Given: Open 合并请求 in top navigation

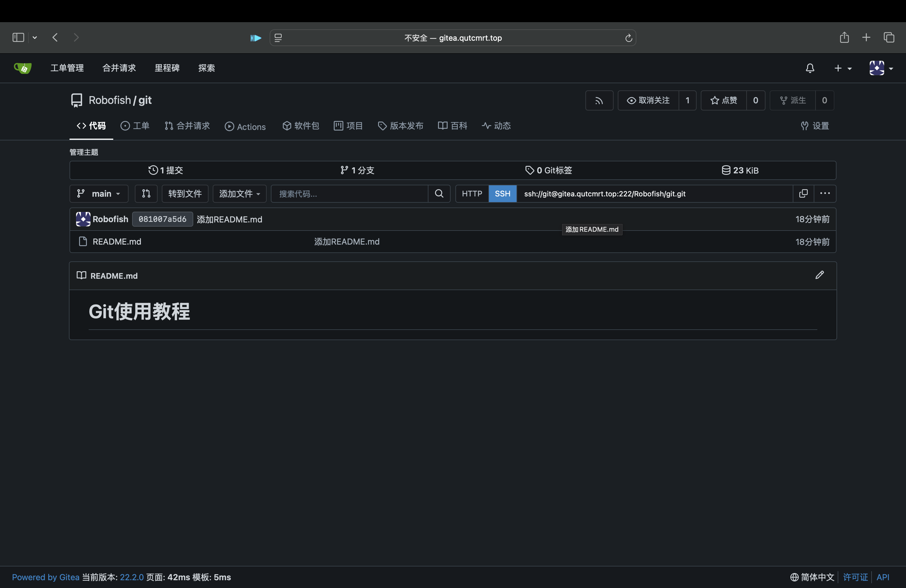Looking at the screenshot, I should [x=119, y=68].
